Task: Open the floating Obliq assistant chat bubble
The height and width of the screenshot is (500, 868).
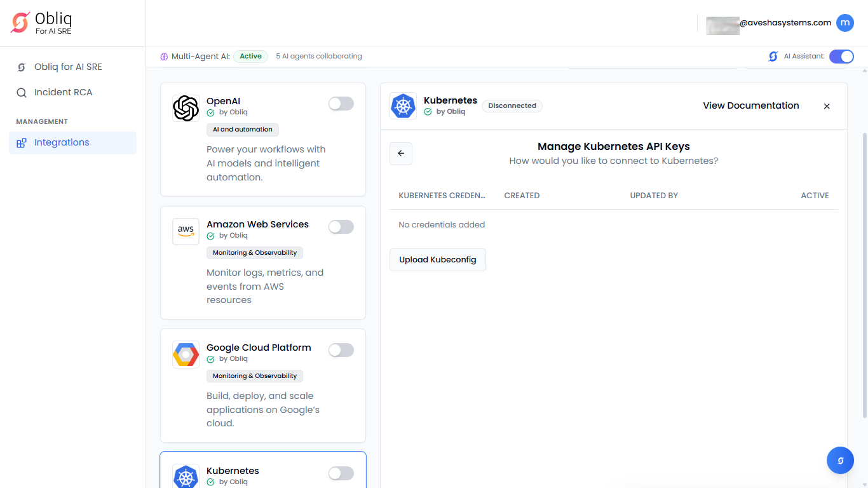Action: tap(840, 461)
